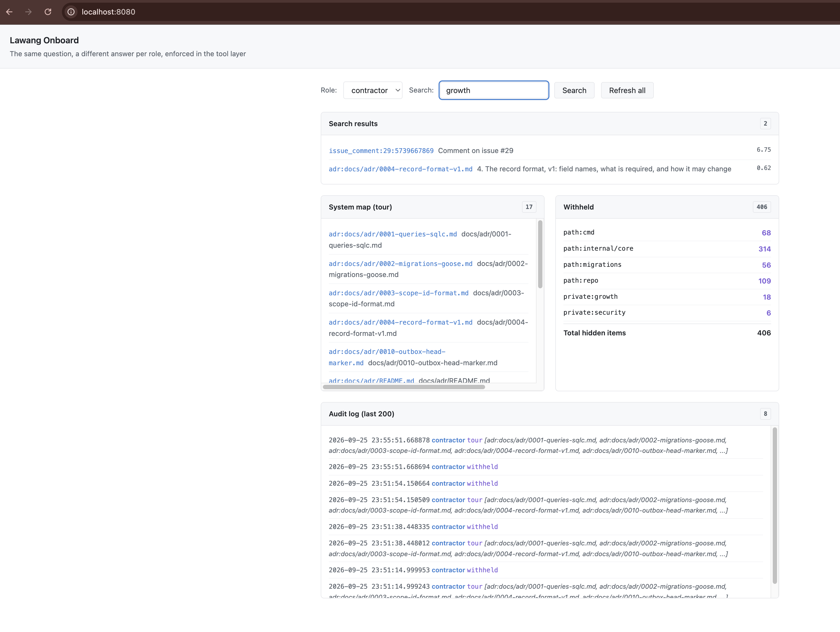This screenshot has height=632, width=840.
Task: Click the Refresh all button
Action: (627, 90)
